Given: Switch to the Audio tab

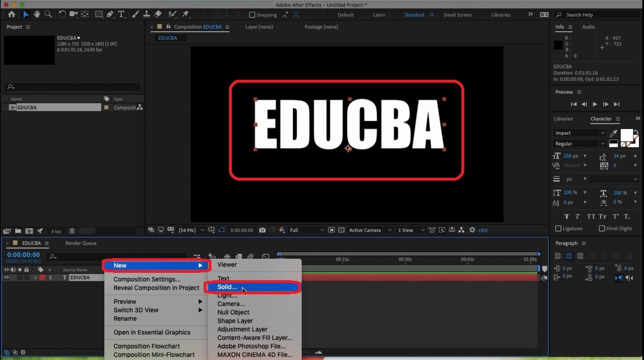Looking at the screenshot, I should [589, 27].
